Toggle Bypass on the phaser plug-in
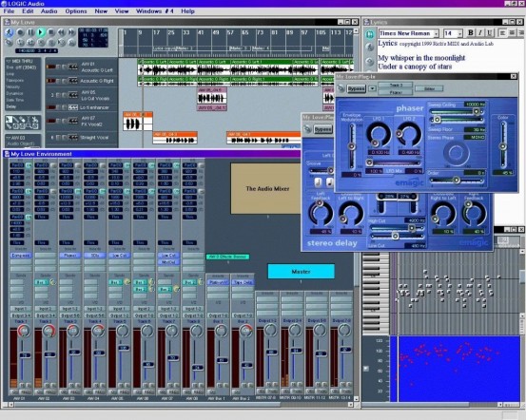Screen dimensions: 526x420 point(357,88)
